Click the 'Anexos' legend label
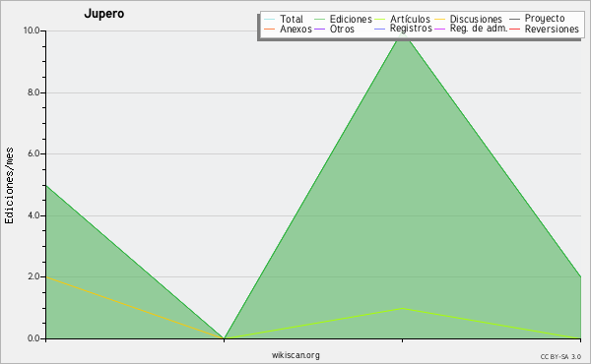The width and height of the screenshot is (591, 364). click(x=295, y=29)
